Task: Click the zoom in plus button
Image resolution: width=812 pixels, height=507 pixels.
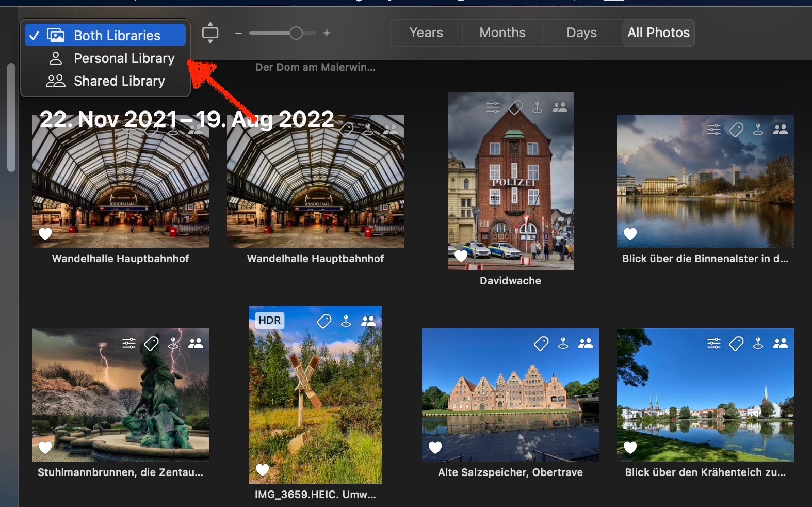Action: 327,33
